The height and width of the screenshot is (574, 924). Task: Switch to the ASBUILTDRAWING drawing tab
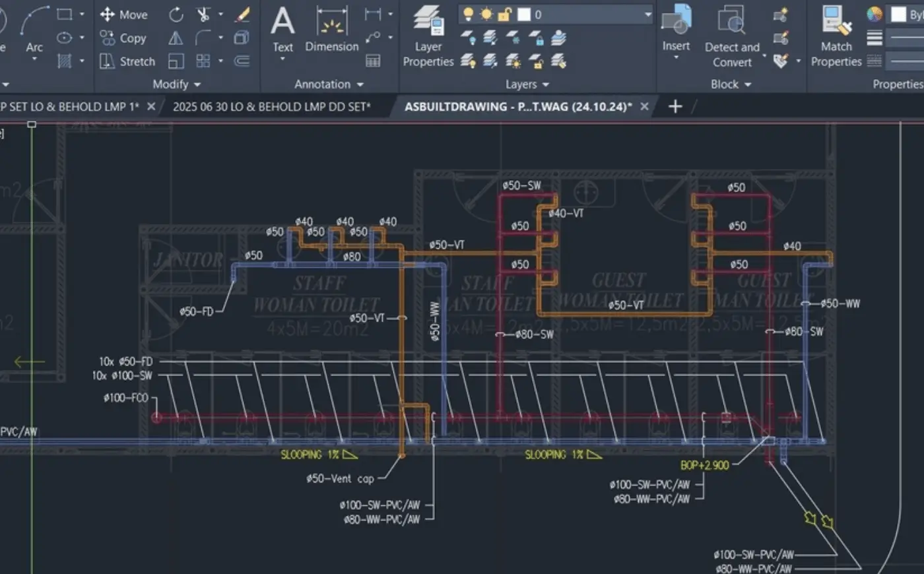point(517,106)
